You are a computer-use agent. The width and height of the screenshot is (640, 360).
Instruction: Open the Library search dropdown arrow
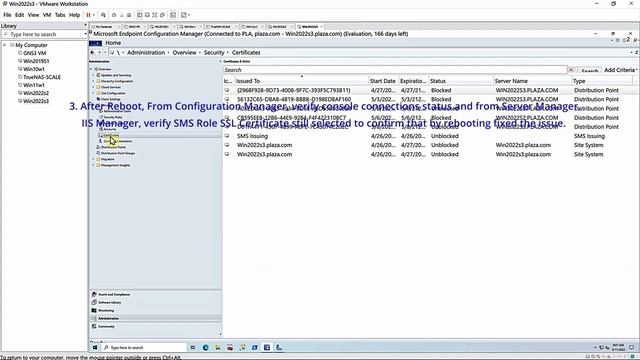(85, 34)
